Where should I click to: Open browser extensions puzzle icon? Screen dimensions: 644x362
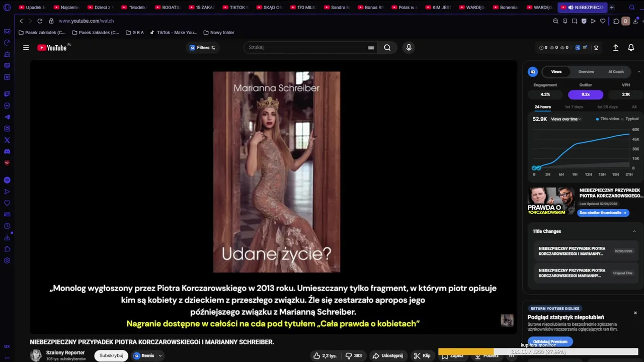click(x=616, y=21)
